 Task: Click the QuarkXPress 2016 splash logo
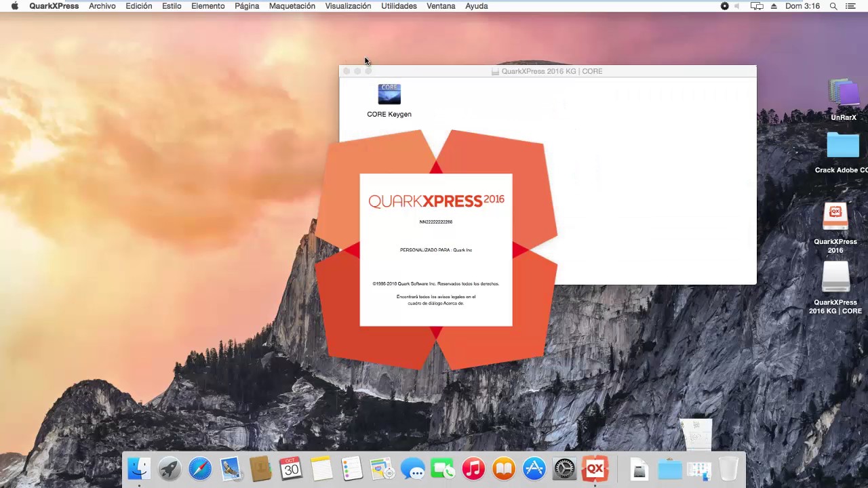pyautogui.click(x=436, y=200)
